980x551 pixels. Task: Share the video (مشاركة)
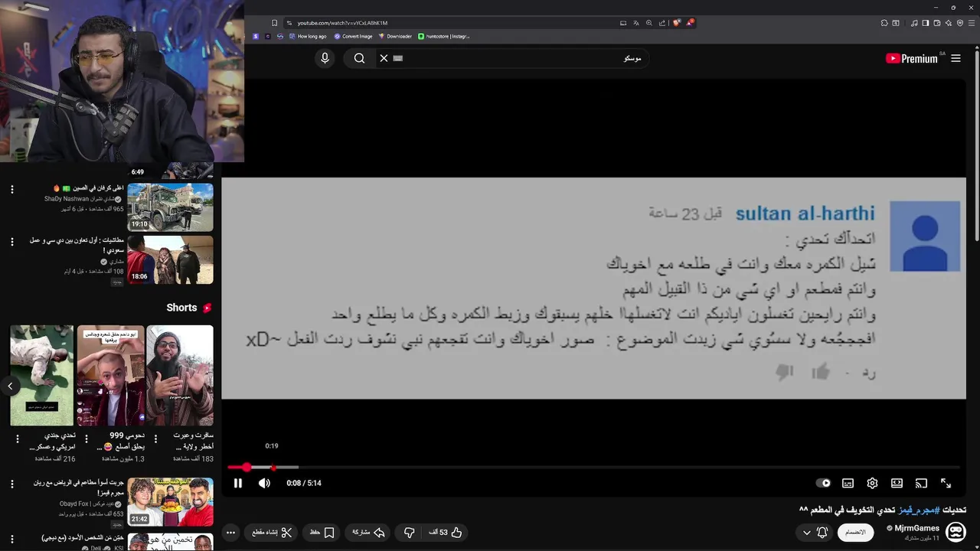(368, 532)
